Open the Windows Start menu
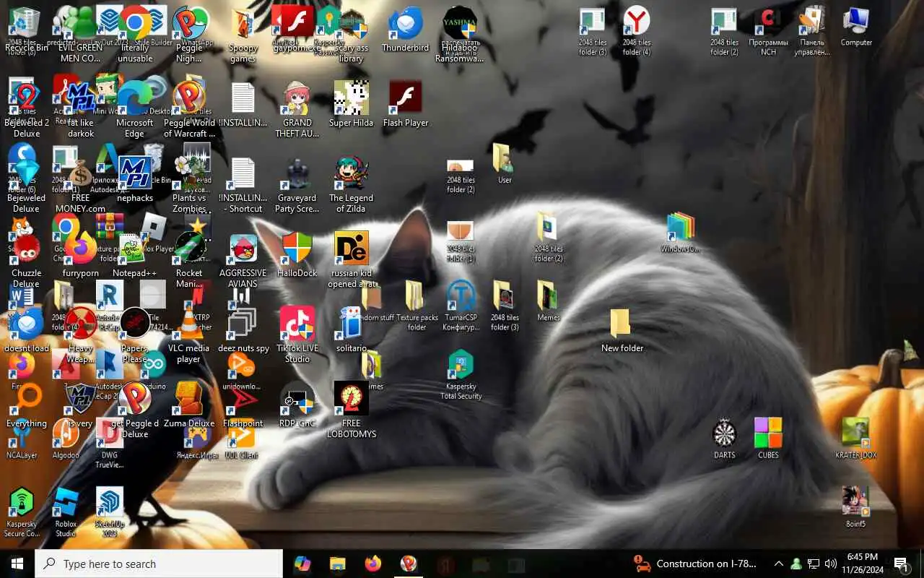 17,564
